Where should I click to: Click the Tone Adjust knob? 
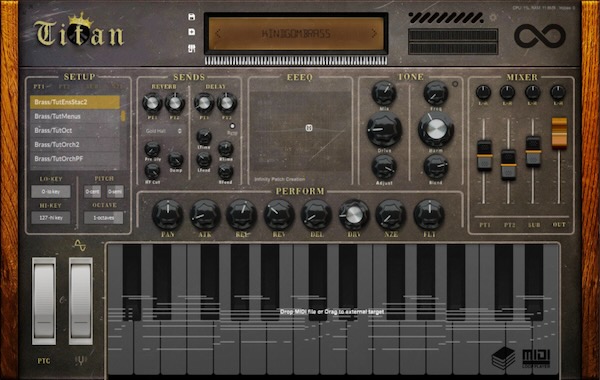[x=384, y=167]
